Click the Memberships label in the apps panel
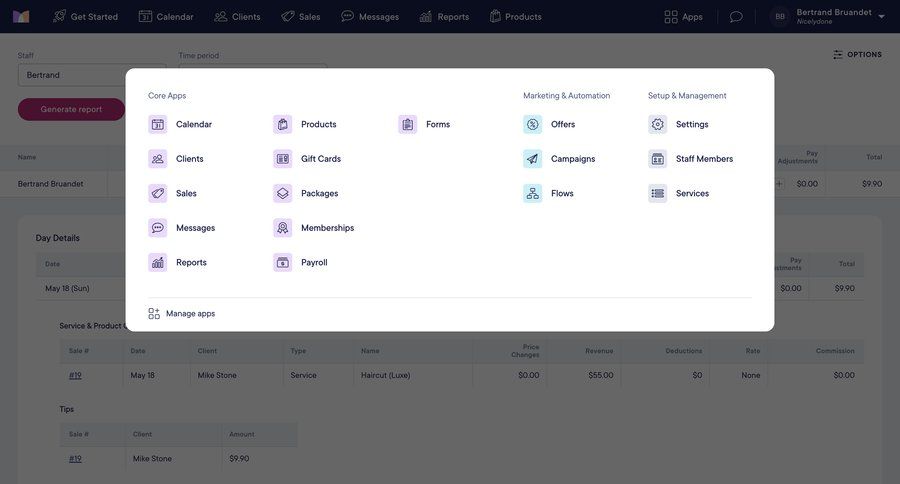Viewport: 900px width, 484px height. click(x=328, y=228)
